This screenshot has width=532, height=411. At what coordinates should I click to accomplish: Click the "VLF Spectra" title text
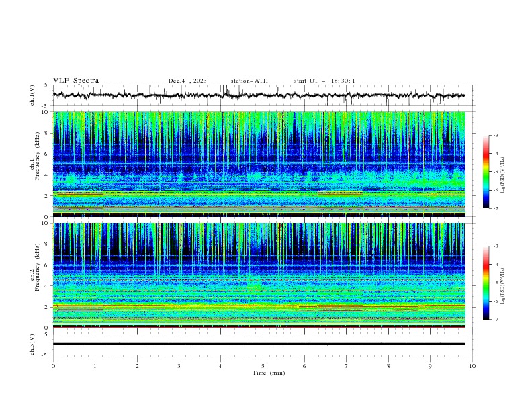coord(76,81)
